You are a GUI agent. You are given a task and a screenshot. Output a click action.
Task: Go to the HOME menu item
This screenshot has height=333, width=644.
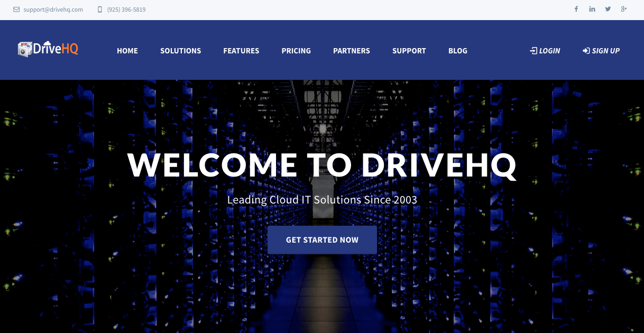pos(127,51)
